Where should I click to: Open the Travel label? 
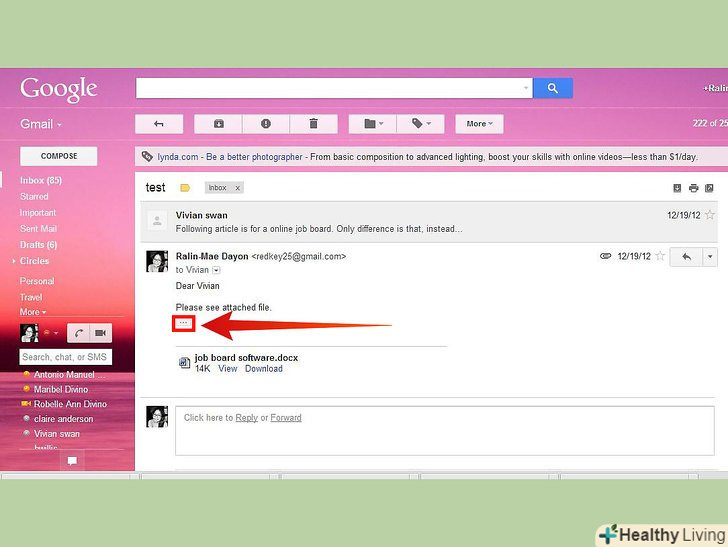click(x=31, y=297)
